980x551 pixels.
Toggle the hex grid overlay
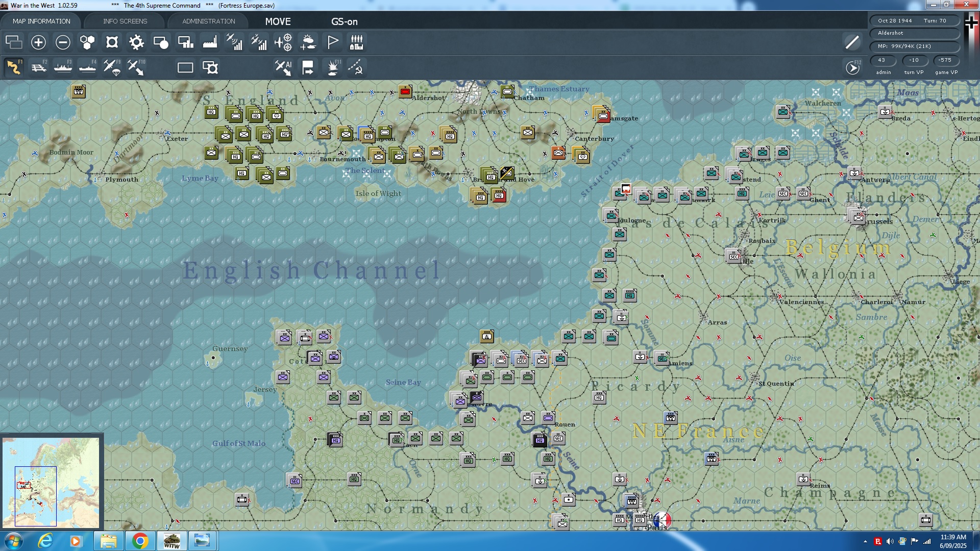[87, 42]
